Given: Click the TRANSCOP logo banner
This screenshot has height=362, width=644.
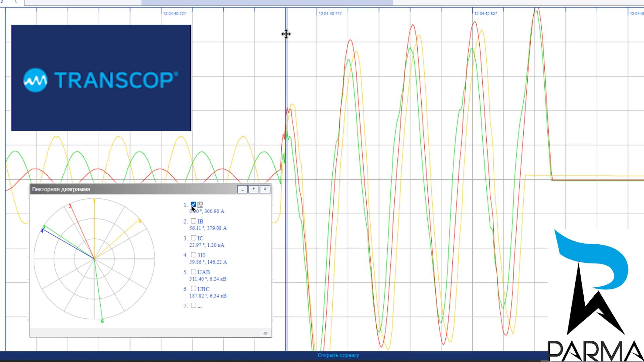Looking at the screenshot, I should click(101, 78).
